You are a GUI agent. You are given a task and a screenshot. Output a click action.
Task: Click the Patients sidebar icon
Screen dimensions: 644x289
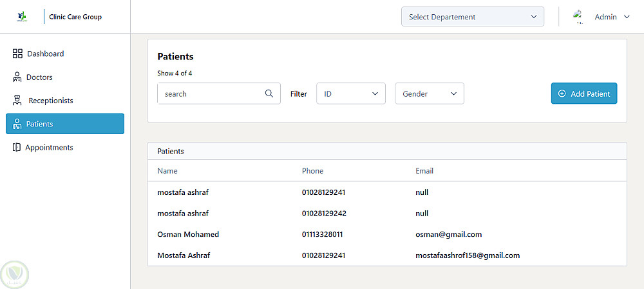point(17,124)
